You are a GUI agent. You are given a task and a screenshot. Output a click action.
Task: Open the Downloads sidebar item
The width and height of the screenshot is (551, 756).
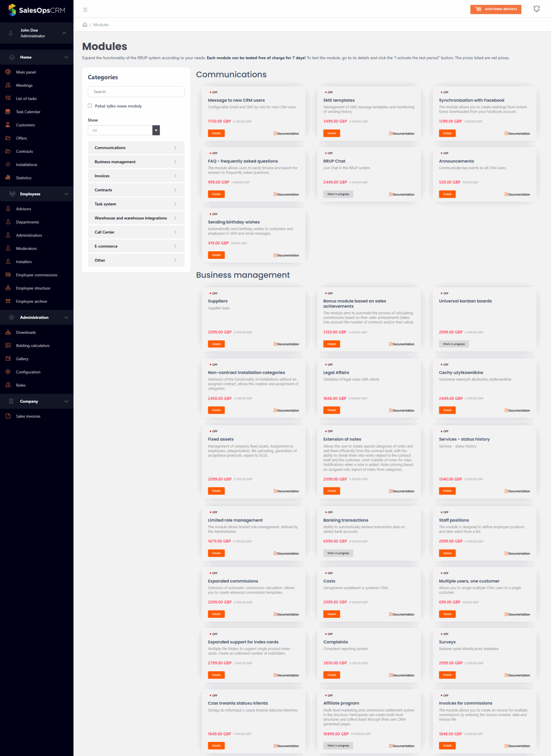tap(26, 332)
